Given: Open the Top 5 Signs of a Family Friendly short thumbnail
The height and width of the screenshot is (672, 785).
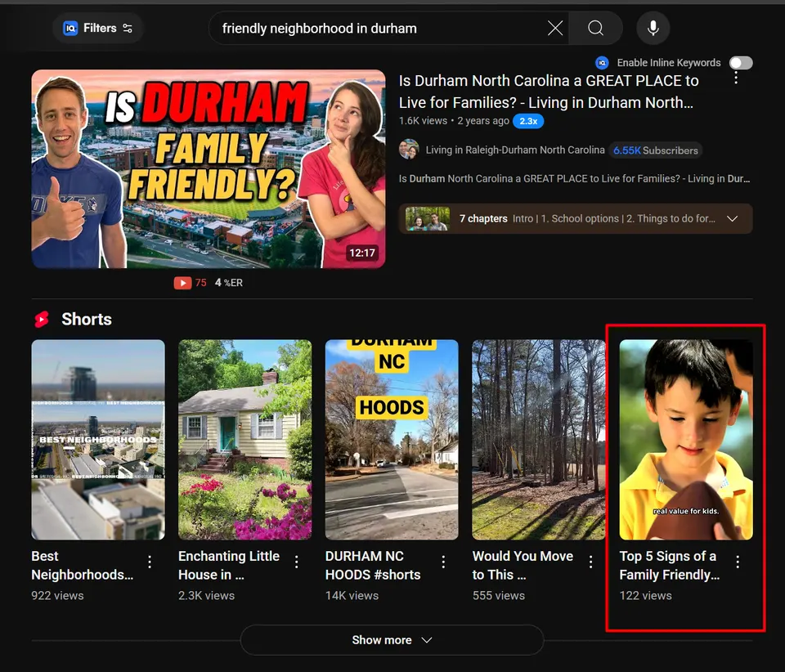Looking at the screenshot, I should click(x=686, y=440).
